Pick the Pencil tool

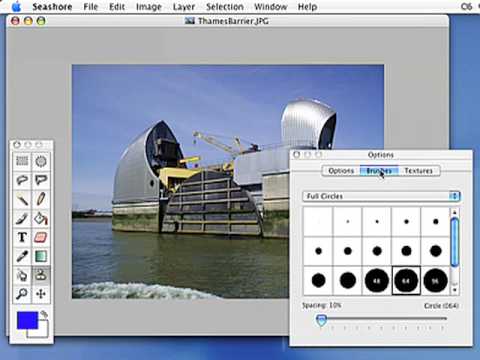[41, 199]
